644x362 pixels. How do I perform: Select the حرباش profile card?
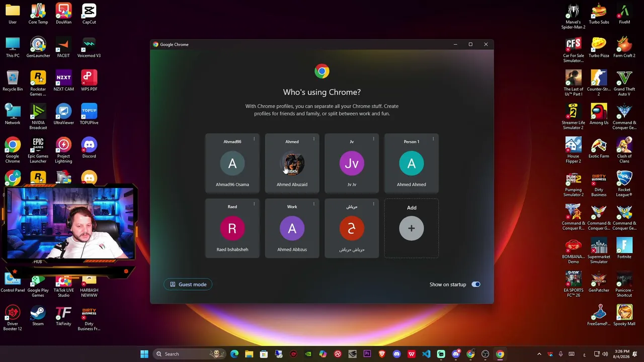[352, 228]
